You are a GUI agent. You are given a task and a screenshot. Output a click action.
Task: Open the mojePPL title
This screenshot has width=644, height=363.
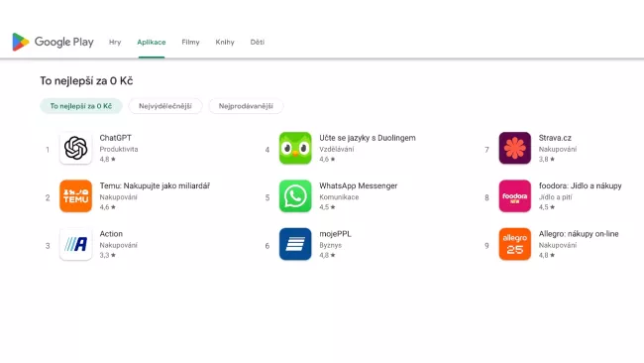[x=335, y=234]
